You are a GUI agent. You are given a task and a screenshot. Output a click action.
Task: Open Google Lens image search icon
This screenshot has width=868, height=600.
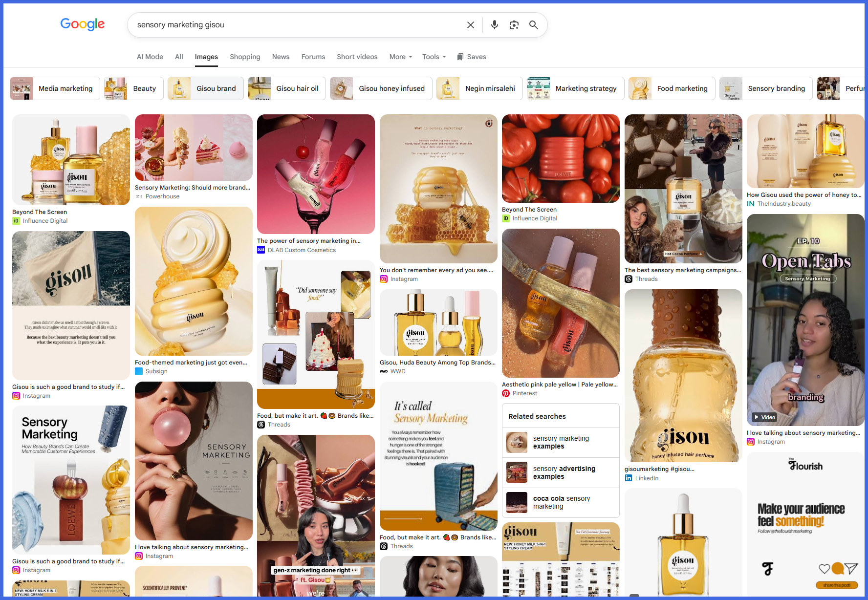pos(514,25)
